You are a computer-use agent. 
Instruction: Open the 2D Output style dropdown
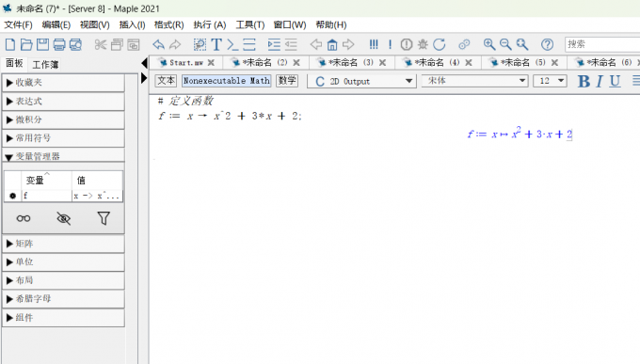coord(362,81)
